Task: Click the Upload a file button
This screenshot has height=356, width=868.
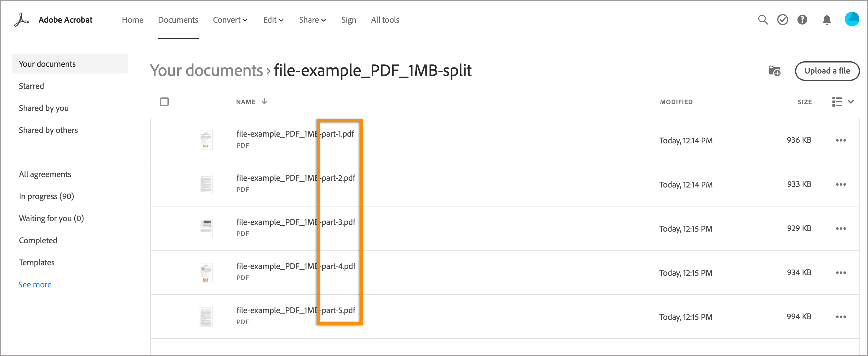Action: point(827,71)
